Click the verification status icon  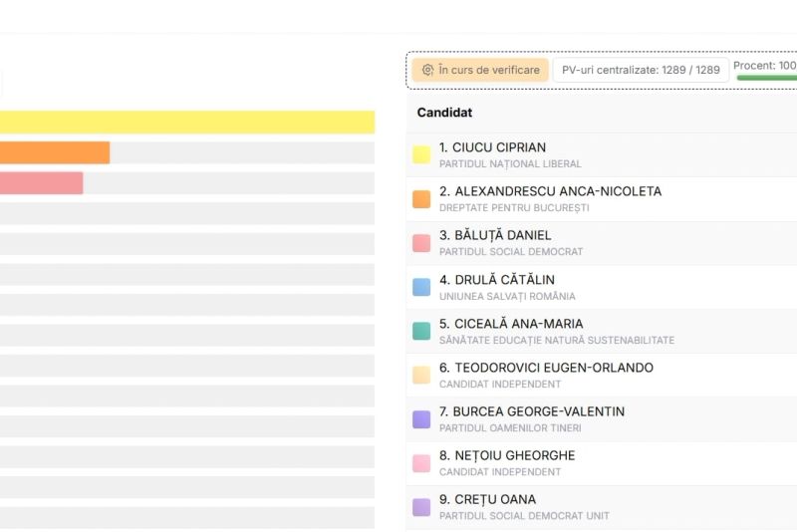tap(427, 70)
